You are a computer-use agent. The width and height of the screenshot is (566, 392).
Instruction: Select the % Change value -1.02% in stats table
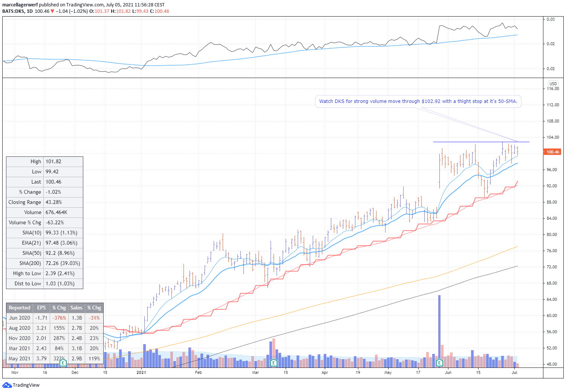[53, 192]
